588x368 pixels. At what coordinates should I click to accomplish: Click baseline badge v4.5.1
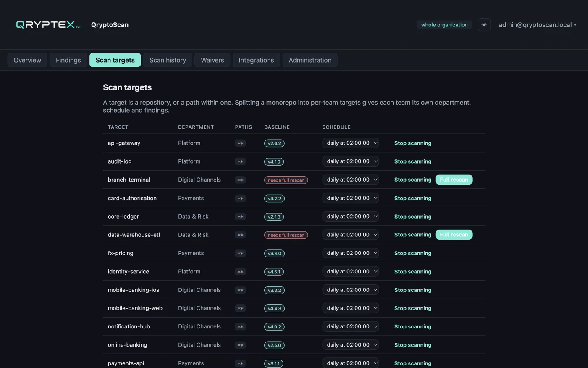click(274, 272)
